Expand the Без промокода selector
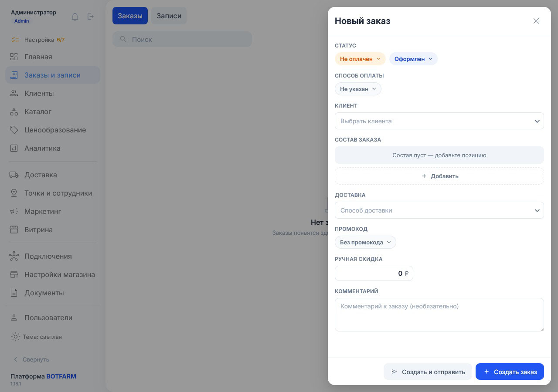Image resolution: width=558 pixels, height=392 pixels. [365, 242]
